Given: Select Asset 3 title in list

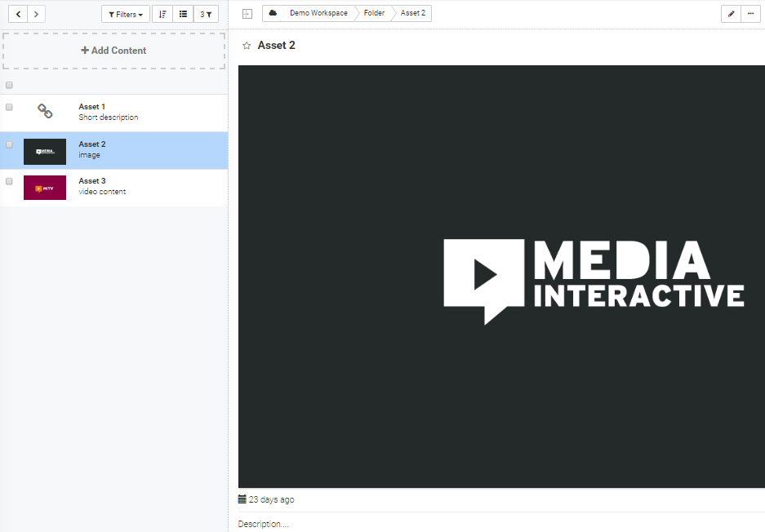Looking at the screenshot, I should (91, 181).
